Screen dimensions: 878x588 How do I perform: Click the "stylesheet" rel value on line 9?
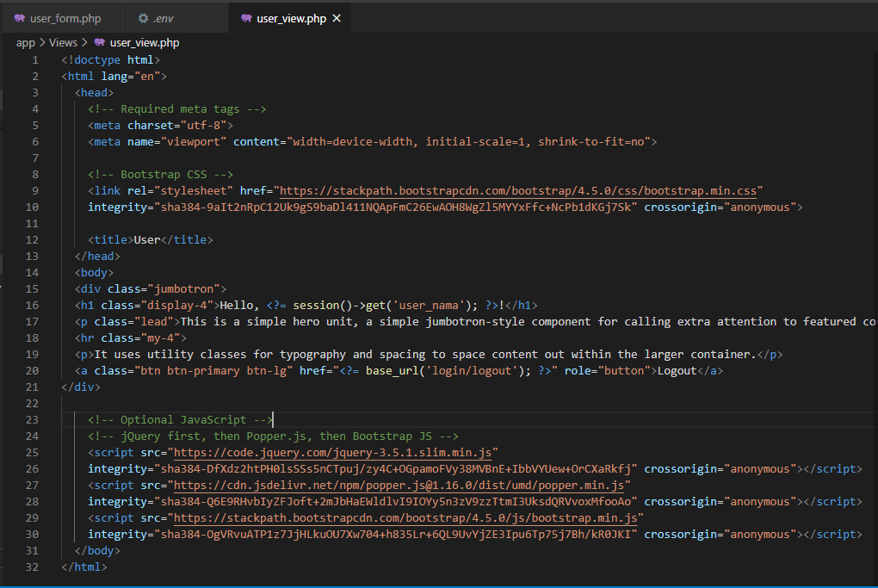click(194, 191)
